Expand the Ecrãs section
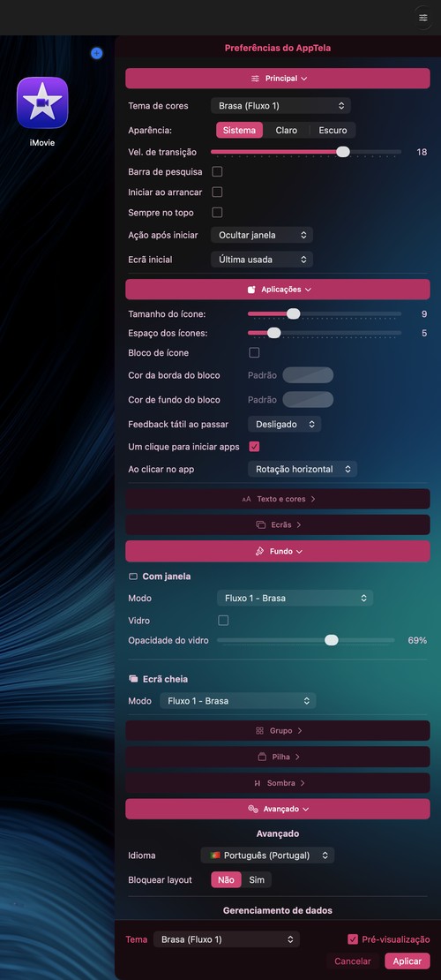The width and height of the screenshot is (441, 980). [277, 525]
